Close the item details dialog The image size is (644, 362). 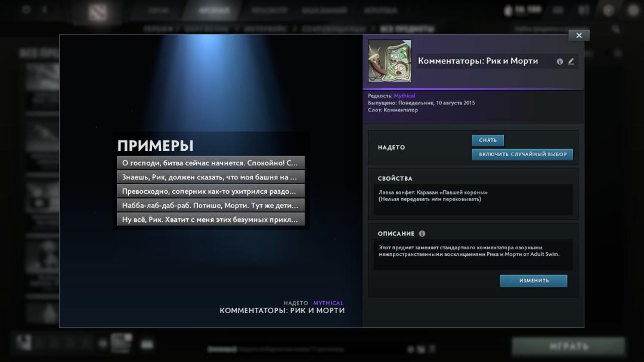pos(578,35)
